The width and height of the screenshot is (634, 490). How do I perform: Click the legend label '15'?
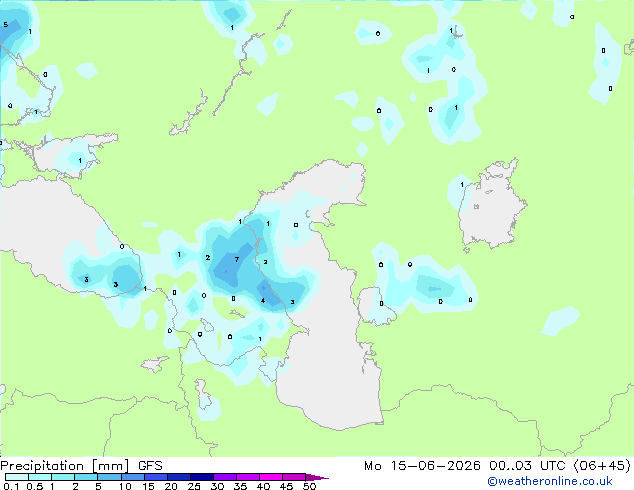pyautogui.click(x=148, y=486)
